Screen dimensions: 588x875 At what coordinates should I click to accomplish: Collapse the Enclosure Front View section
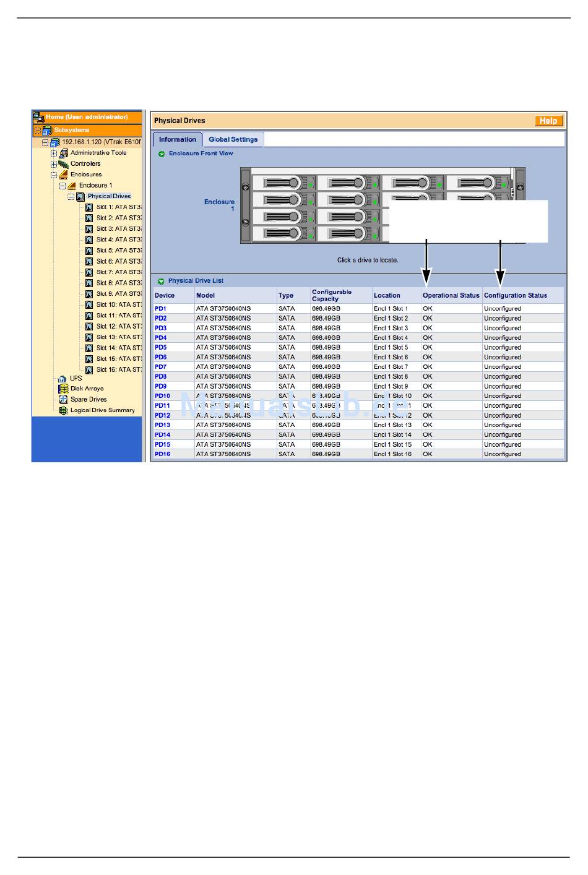click(162, 153)
